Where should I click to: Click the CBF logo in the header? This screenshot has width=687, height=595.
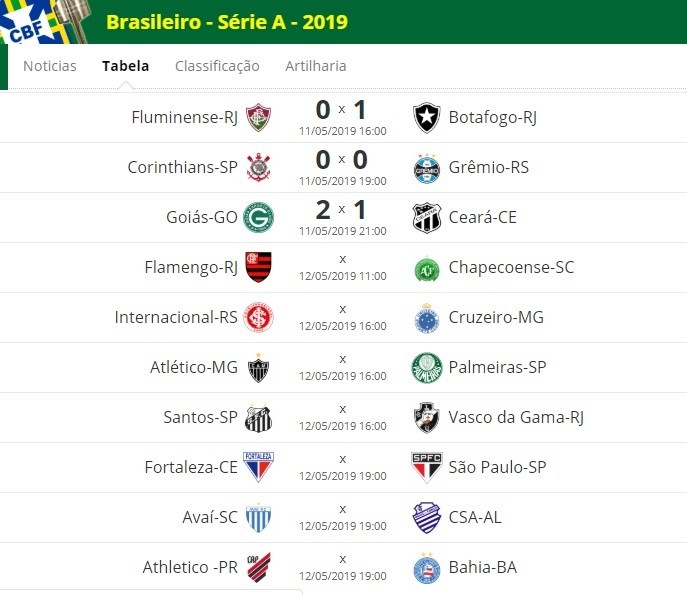click(x=44, y=22)
